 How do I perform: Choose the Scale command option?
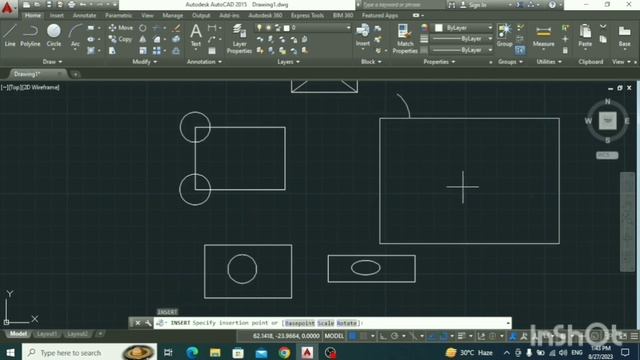coord(325,323)
